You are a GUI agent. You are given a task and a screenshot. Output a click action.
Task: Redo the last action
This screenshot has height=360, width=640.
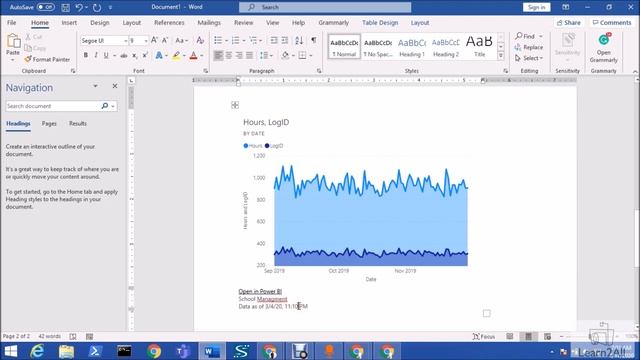click(x=97, y=7)
